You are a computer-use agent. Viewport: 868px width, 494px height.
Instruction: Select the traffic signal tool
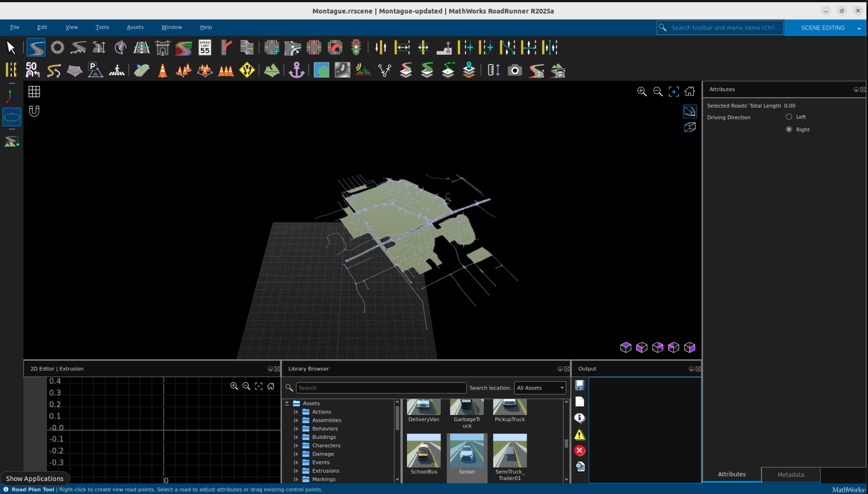pyautogui.click(x=356, y=48)
